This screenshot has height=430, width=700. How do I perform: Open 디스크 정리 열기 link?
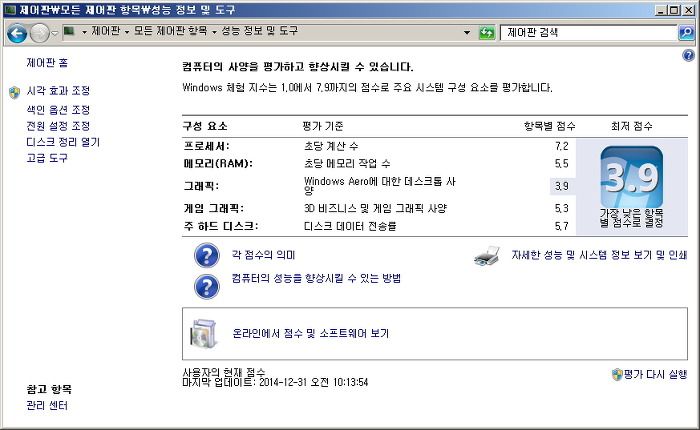coord(63,142)
